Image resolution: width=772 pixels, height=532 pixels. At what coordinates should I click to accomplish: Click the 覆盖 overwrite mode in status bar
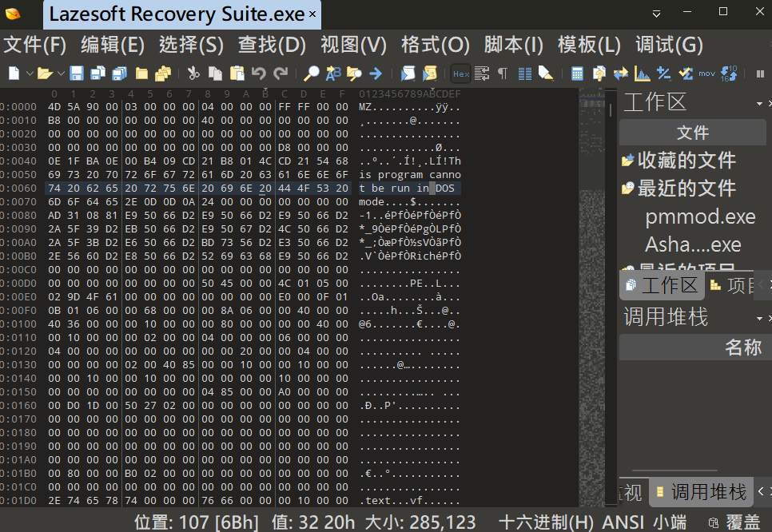tap(743, 522)
